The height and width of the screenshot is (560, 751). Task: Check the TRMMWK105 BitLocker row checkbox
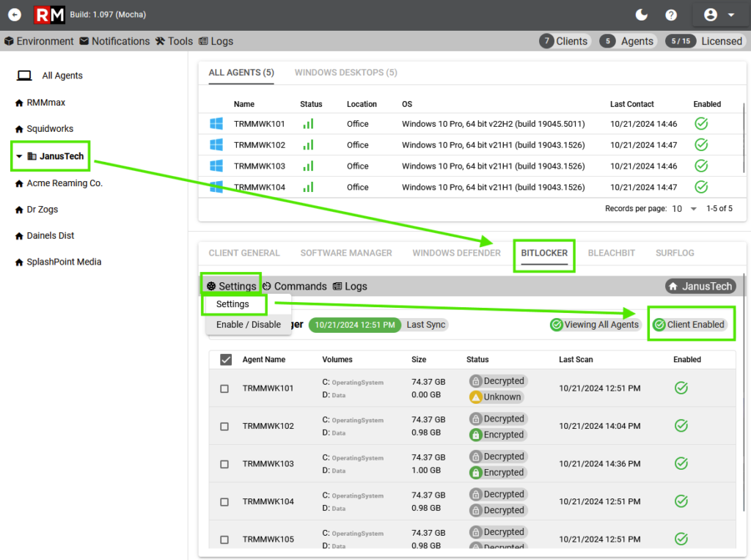coord(224,540)
